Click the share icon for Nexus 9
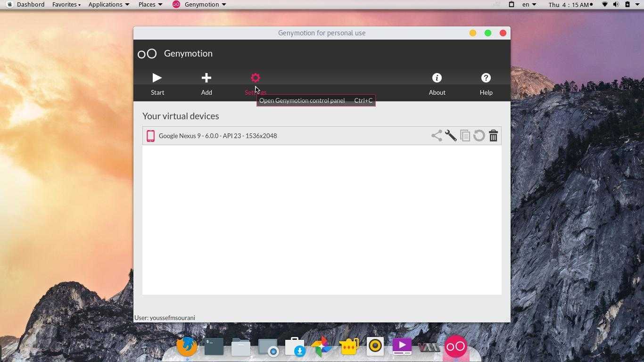The image size is (644, 362). (437, 136)
